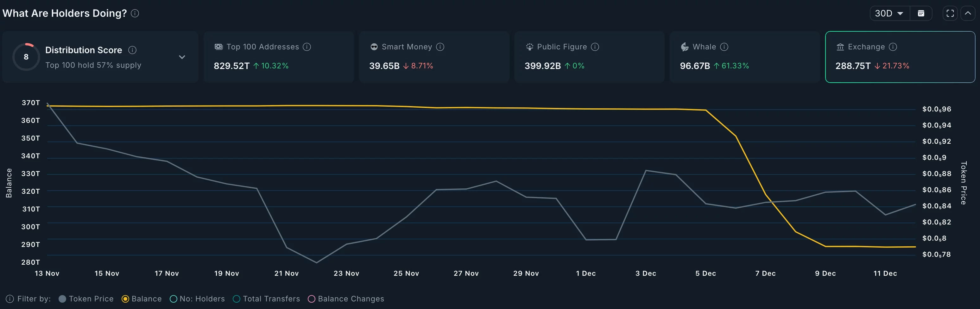Select the Smart Money holder card
This screenshot has height=309, width=980.
(434, 57)
